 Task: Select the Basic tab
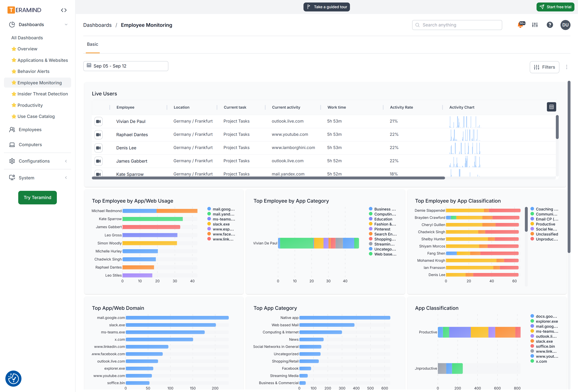tap(93, 44)
